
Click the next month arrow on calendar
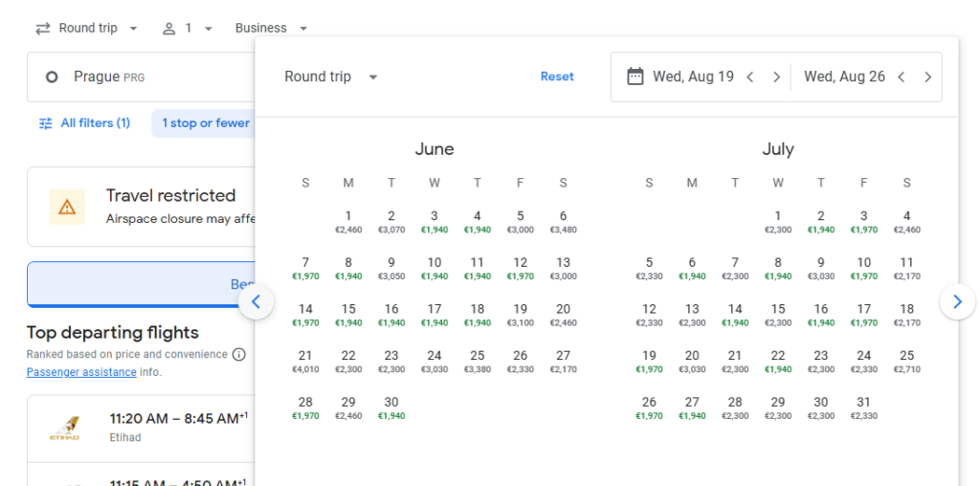[957, 302]
